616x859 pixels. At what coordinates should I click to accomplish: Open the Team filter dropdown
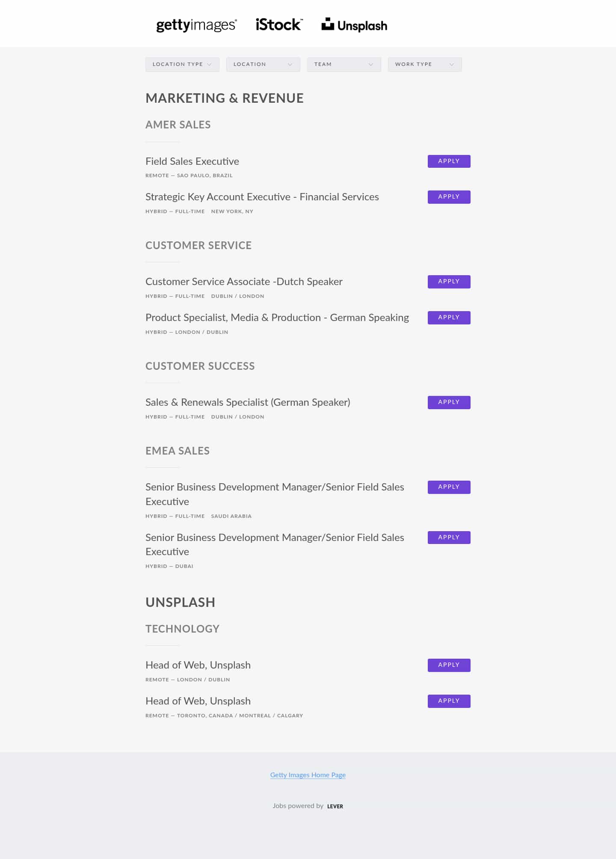344,64
